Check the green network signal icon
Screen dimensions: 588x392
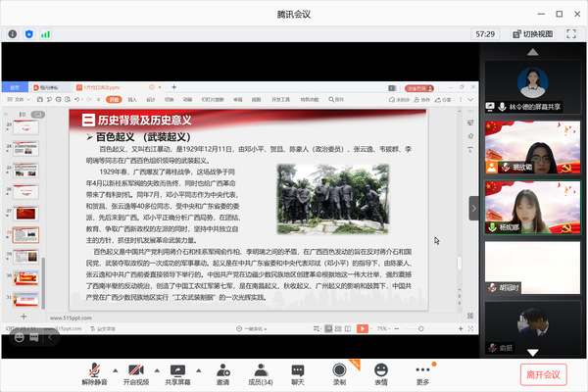46,34
